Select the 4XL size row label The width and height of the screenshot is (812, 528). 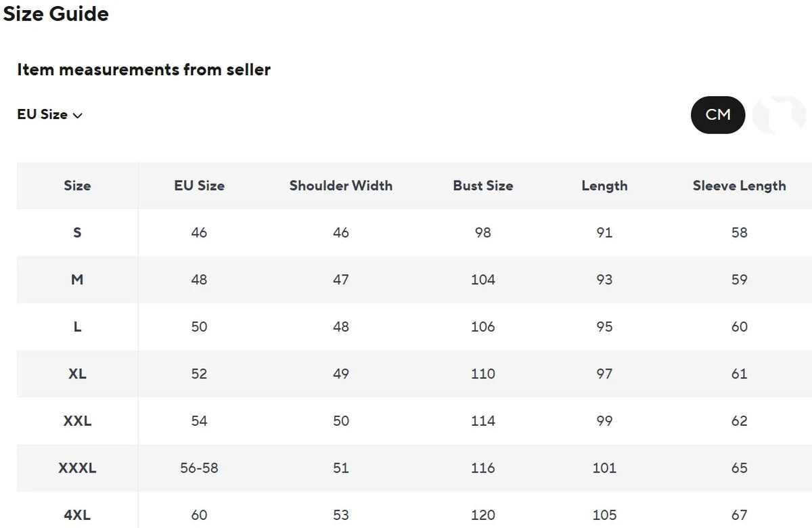[x=77, y=515]
